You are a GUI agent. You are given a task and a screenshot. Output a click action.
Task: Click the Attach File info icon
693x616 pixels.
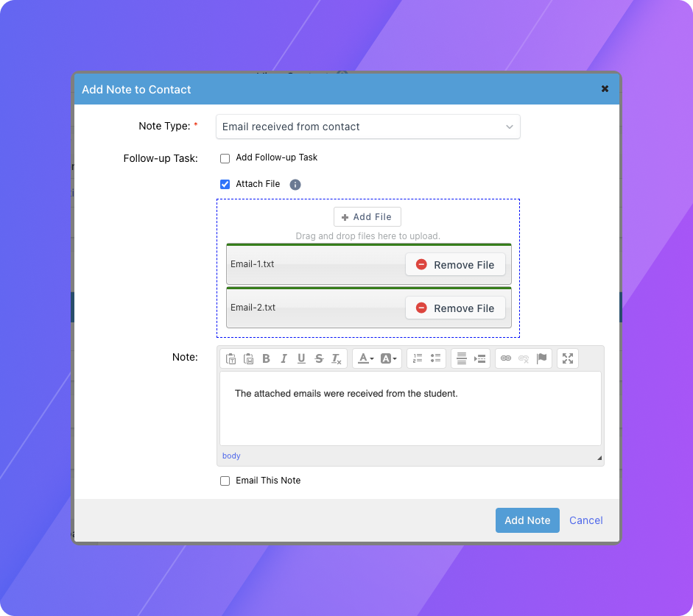pyautogui.click(x=295, y=184)
